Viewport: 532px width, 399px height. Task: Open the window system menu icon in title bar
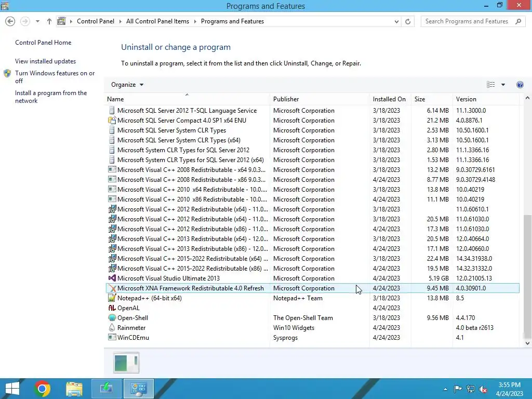(x=5, y=5)
